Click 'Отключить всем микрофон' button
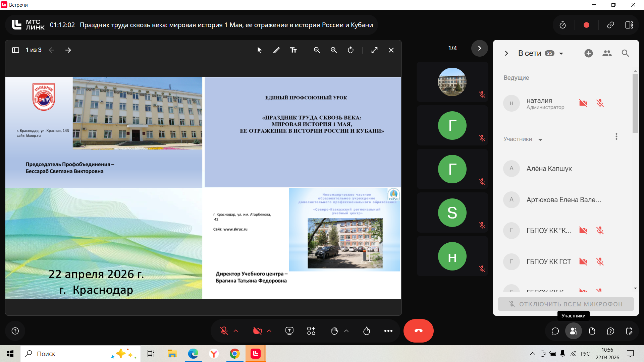The height and width of the screenshot is (362, 644). [x=566, y=304]
